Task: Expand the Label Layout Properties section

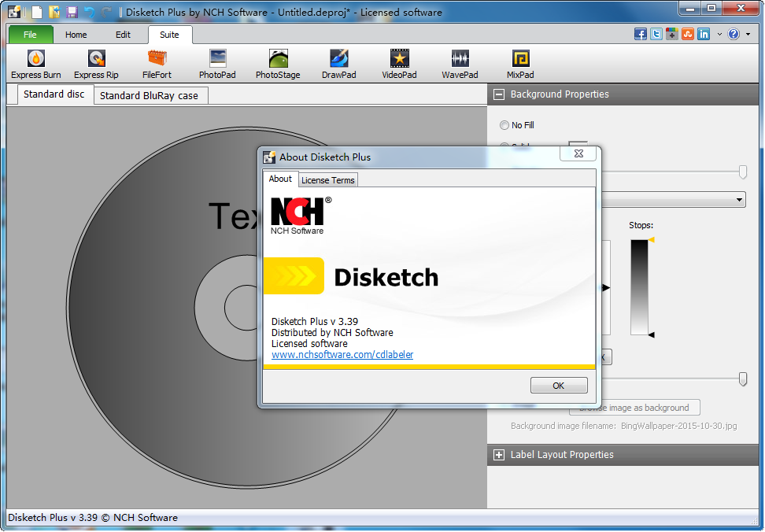Action: (x=498, y=455)
